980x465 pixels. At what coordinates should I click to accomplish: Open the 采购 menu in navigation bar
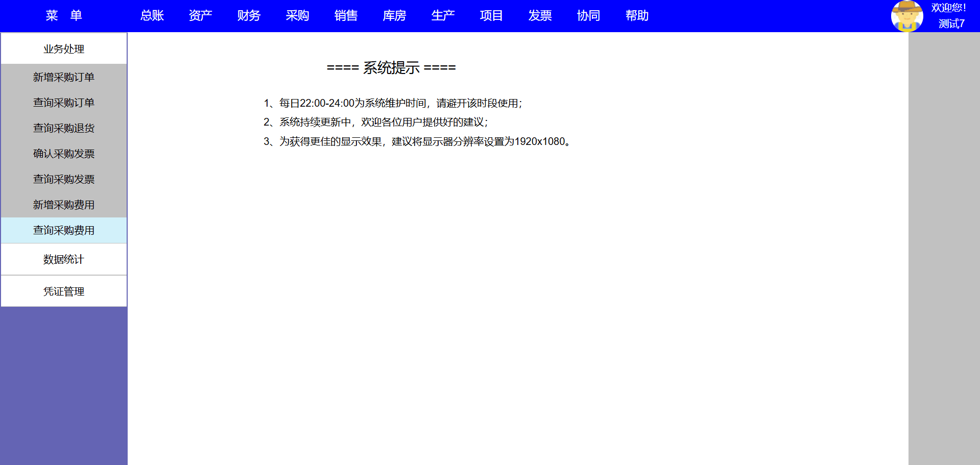click(x=297, y=16)
